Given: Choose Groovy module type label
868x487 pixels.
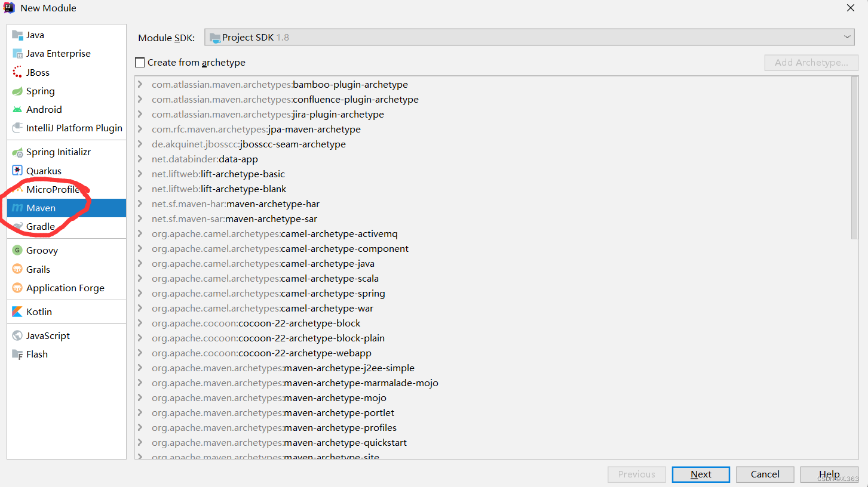Looking at the screenshot, I should (x=42, y=250).
